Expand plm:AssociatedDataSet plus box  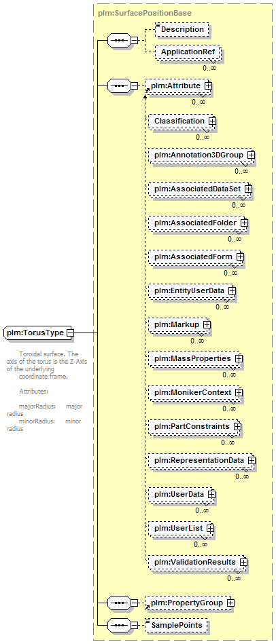(x=248, y=189)
